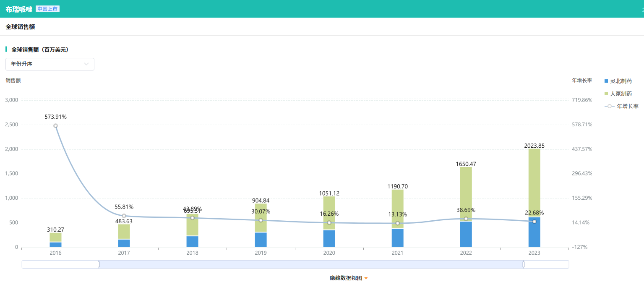Click the 3,000 left axis label

click(11, 100)
